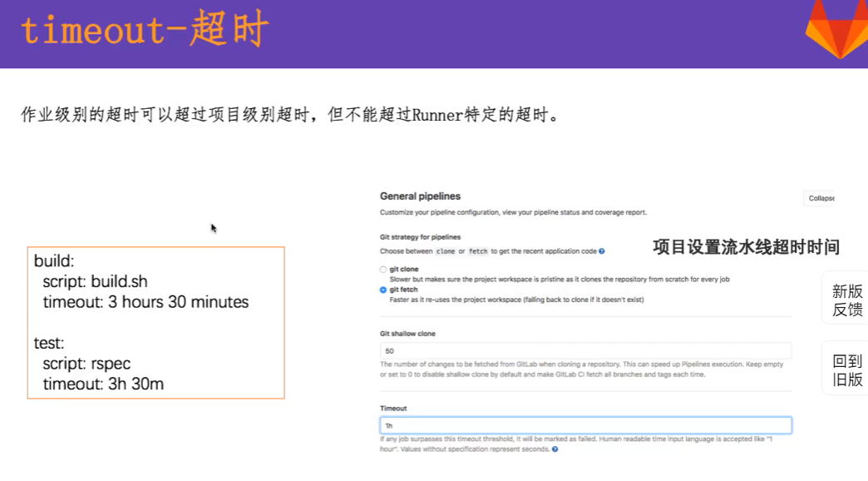The width and height of the screenshot is (868, 481).
Task: Click the Git shallow clone field showing 50
Action: (x=585, y=351)
